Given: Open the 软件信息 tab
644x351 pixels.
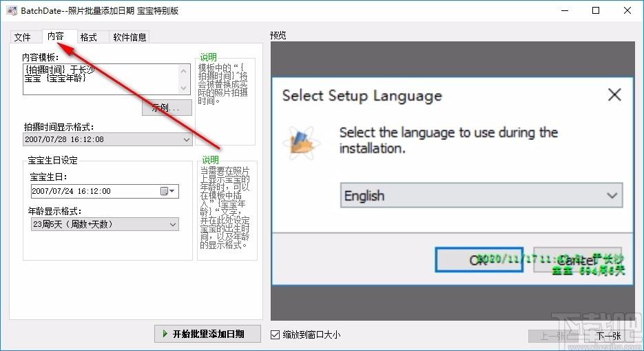Looking at the screenshot, I should click(129, 37).
